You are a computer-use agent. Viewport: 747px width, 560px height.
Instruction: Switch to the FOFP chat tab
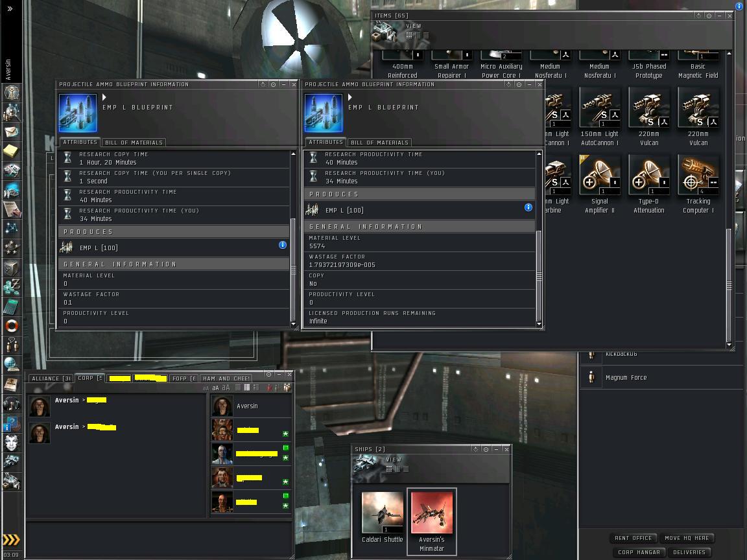184,379
